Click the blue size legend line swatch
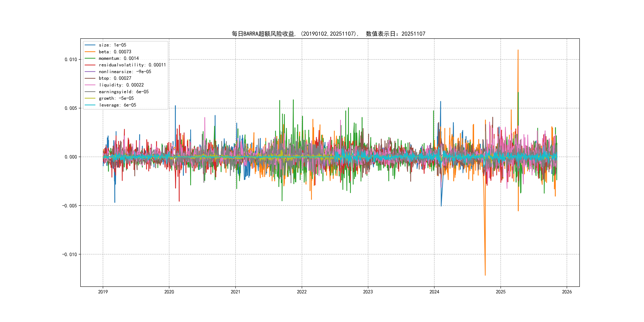644x322 pixels. (x=90, y=45)
